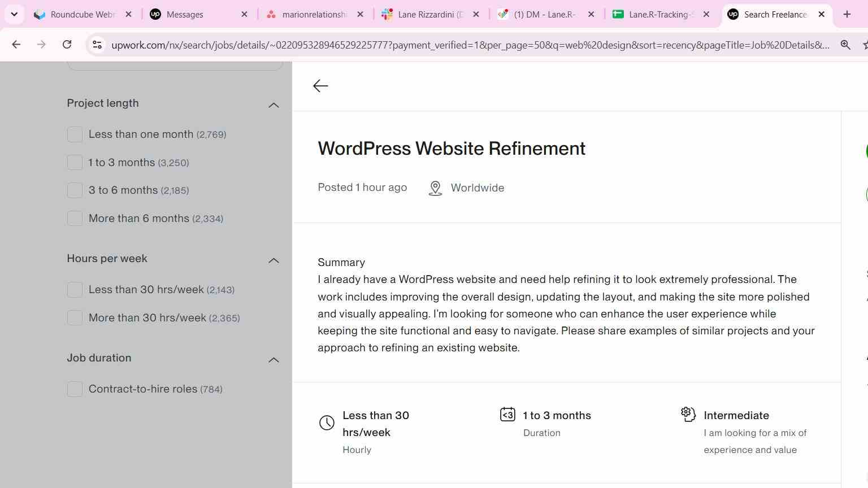Image resolution: width=868 pixels, height=488 pixels.
Task: Go back using the job details arrow
Action: tap(320, 86)
